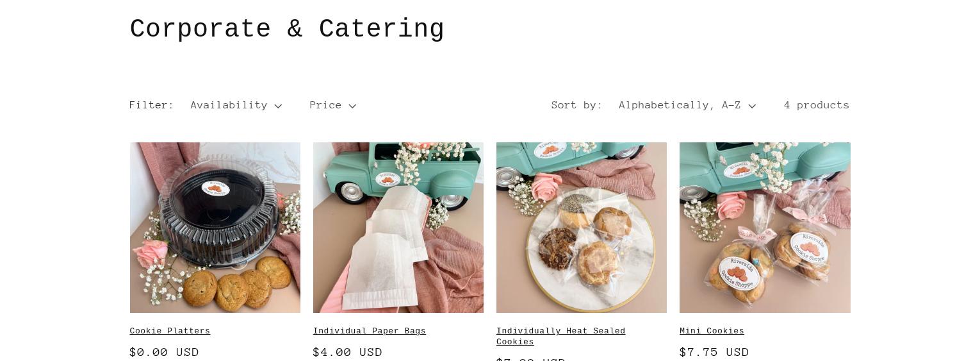Open the Mini Cookies title link
The image size is (980, 361).
(x=712, y=331)
